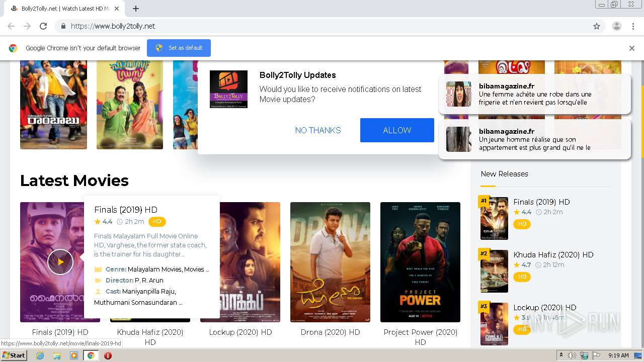Set Chrome as default browser
This screenshot has height=362, width=644.
[x=179, y=48]
